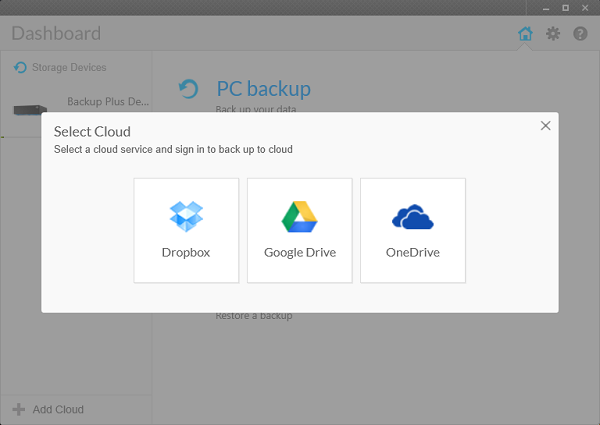Viewport: 600px width, 425px height.
Task: Click the 'Restore a backup' text
Action: click(254, 316)
